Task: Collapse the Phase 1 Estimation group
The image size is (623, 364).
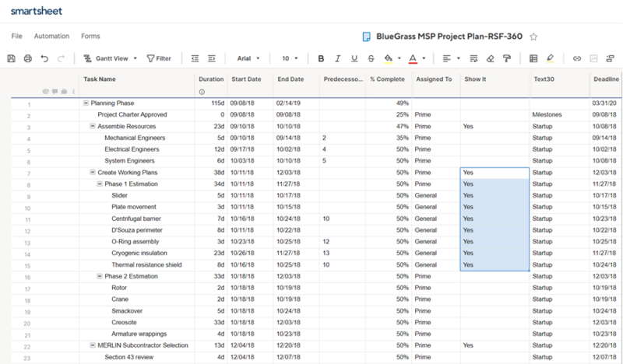Action: pyautogui.click(x=100, y=184)
